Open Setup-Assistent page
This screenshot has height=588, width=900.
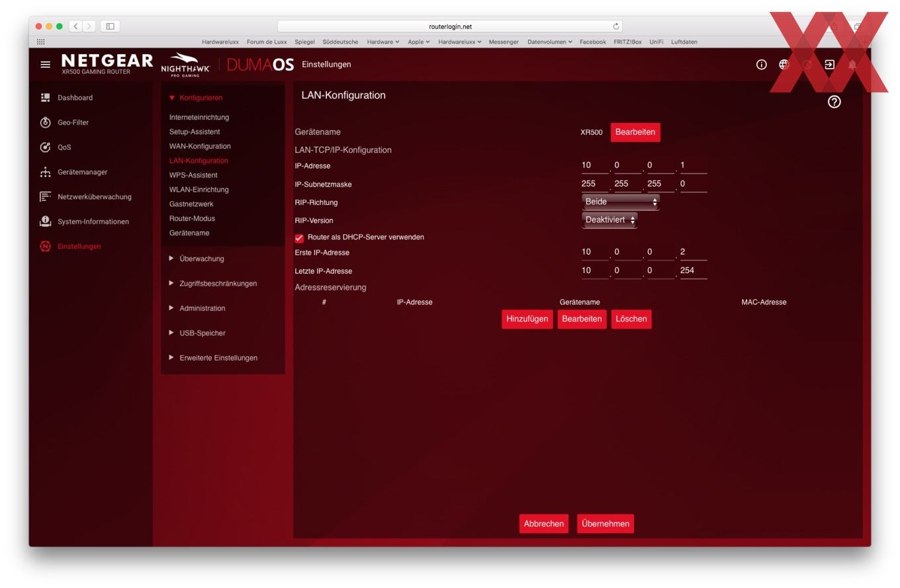pyautogui.click(x=195, y=132)
